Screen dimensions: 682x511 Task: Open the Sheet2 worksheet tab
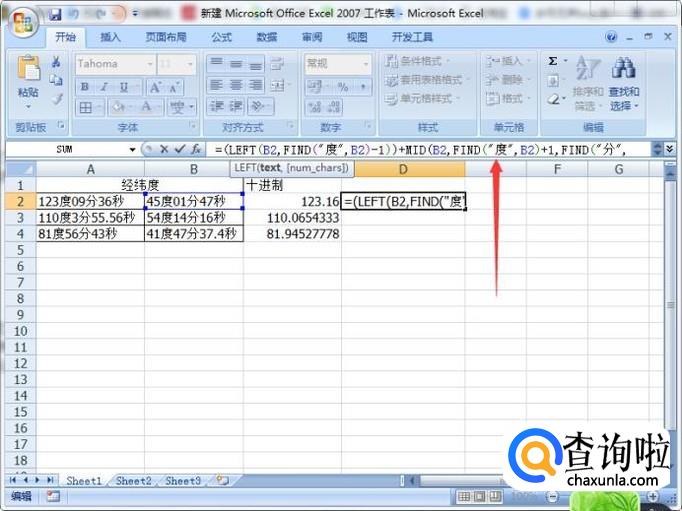pos(134,481)
